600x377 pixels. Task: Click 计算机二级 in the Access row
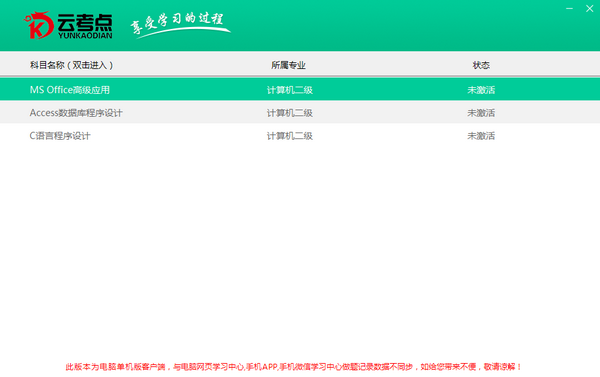[x=290, y=113]
